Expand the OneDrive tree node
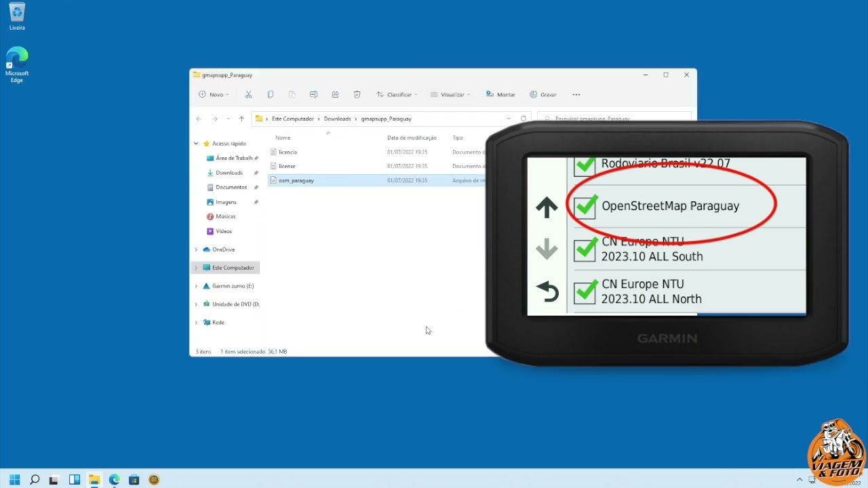868x488 pixels. tap(196, 249)
